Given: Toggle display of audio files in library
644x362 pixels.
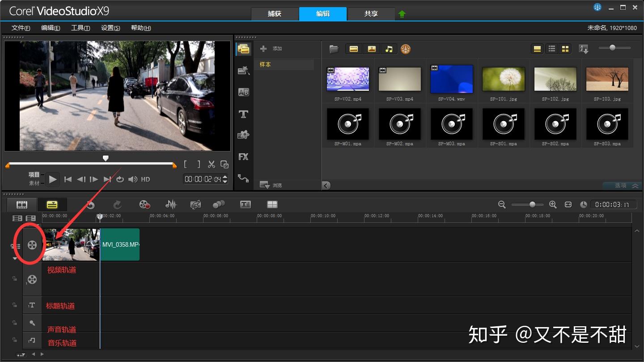Looking at the screenshot, I should pos(389,49).
